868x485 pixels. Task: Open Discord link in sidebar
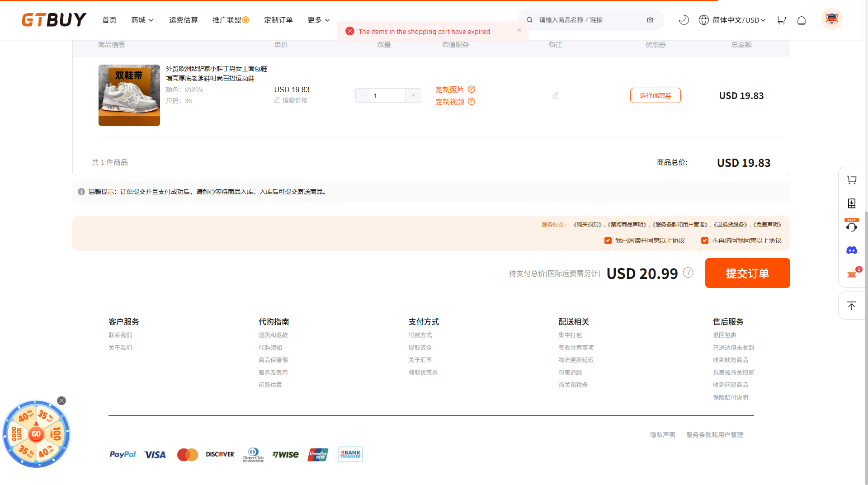tap(852, 250)
